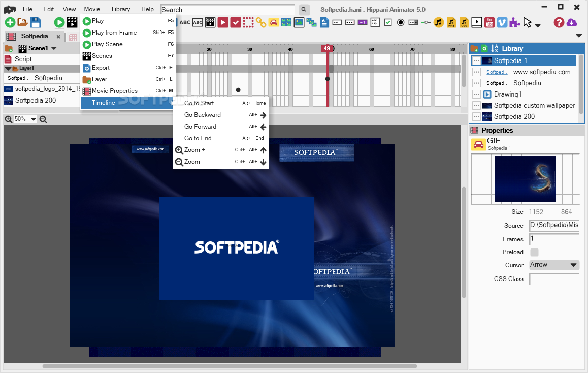Viewport: 588px width, 373px height.
Task: Click the red checkmark button element icon
Action: click(236, 22)
